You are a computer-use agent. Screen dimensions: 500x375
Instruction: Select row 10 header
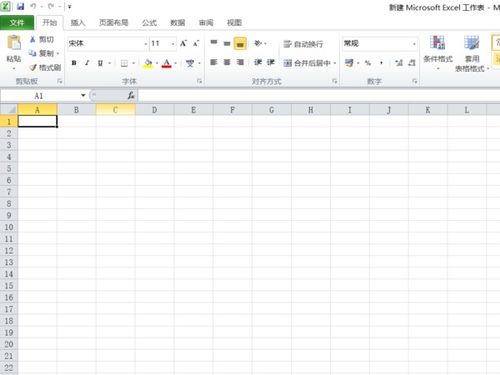pos(9,227)
